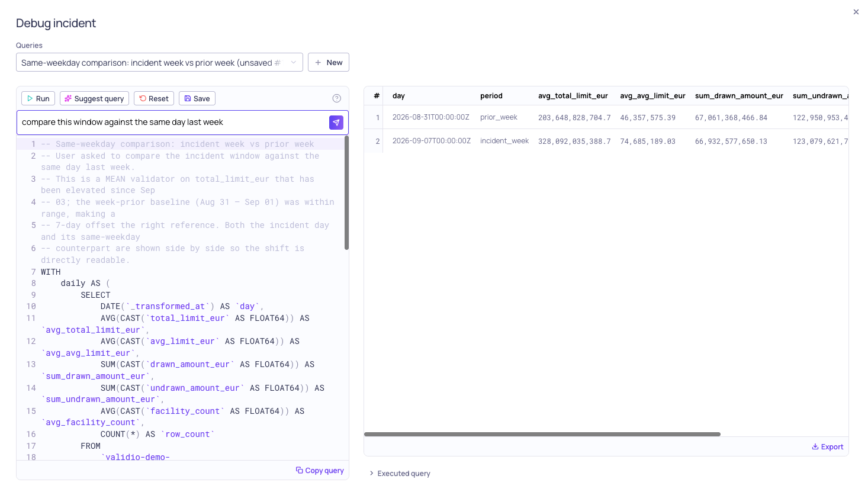Viewport: 868px width, 492px height.
Task: Click Suggest query button
Action: tap(94, 98)
